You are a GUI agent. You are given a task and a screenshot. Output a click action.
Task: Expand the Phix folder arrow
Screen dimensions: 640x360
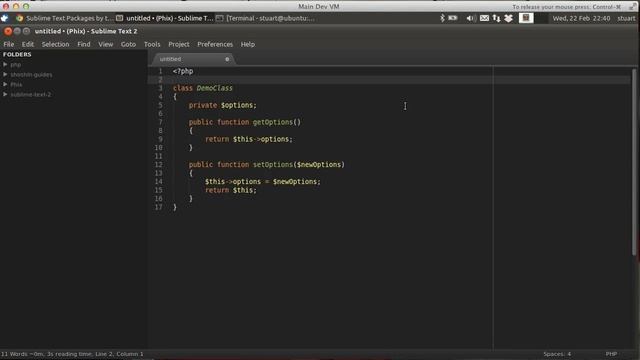[5, 84]
